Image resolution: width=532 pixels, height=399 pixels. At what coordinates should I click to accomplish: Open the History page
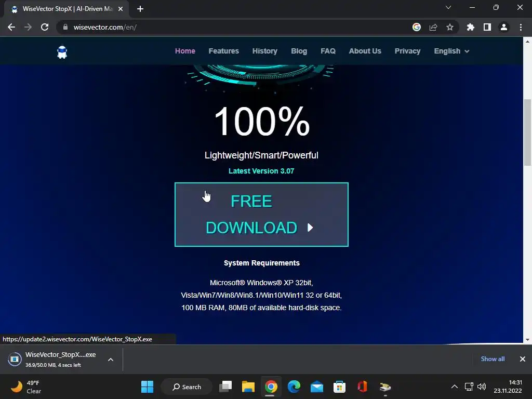pos(264,51)
